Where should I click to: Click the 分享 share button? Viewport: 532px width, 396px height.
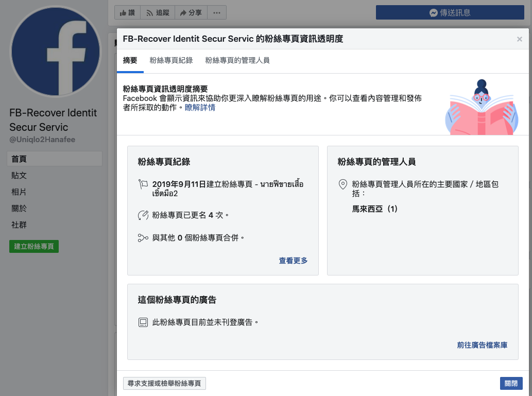click(x=191, y=12)
